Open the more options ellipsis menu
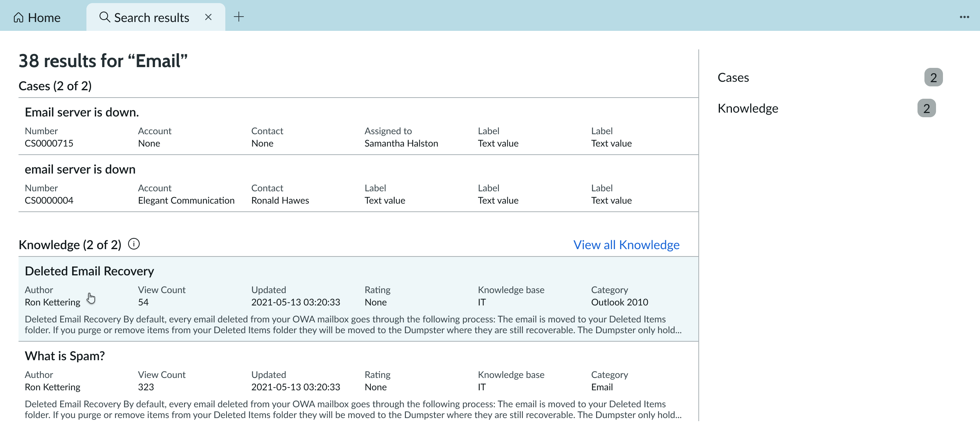 [x=965, y=17]
